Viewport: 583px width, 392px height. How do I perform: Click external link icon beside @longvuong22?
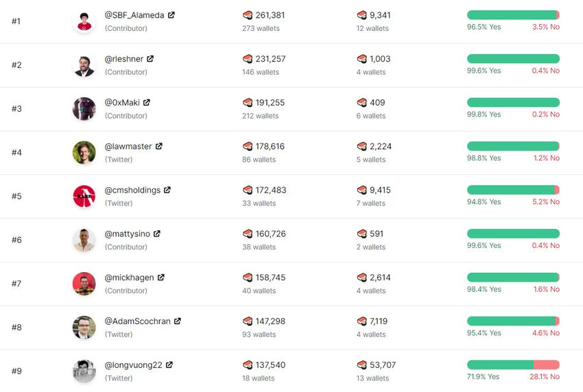pyautogui.click(x=169, y=365)
